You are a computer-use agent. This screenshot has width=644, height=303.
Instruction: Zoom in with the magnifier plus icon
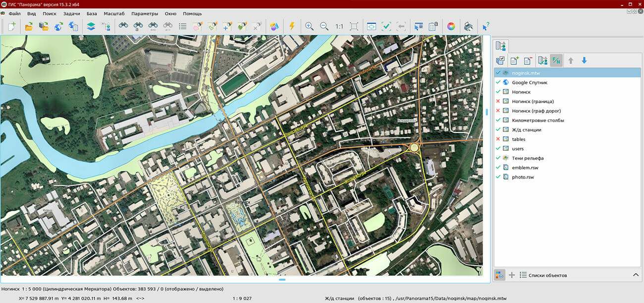(309, 26)
